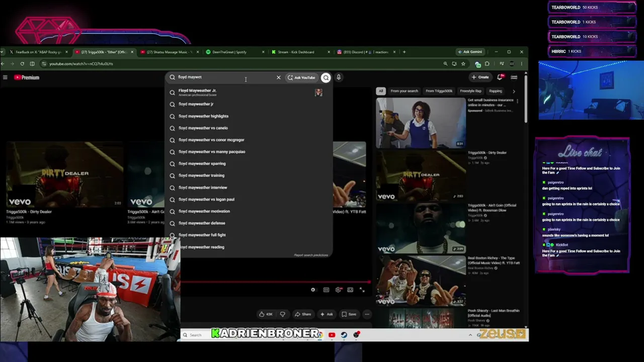This screenshot has width=644, height=362.
Task: Start voice search with the microphone icon
Action: (x=339, y=77)
